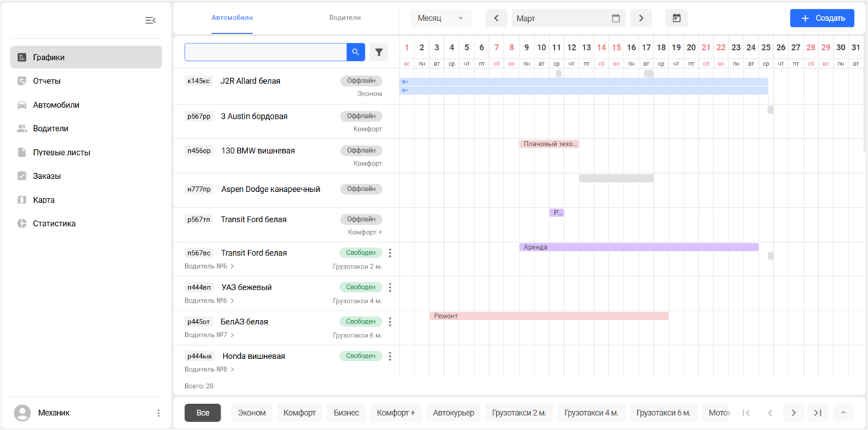The height and width of the screenshot is (430, 868).
Task: Click the today calendar button
Action: tap(676, 18)
